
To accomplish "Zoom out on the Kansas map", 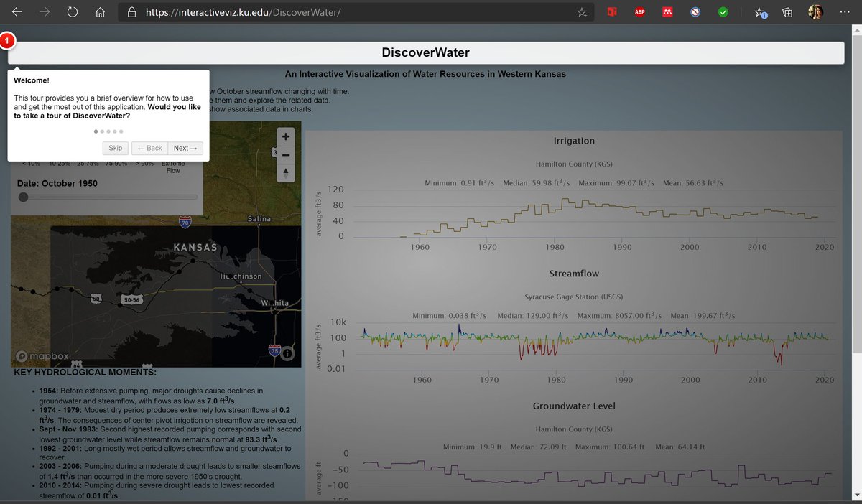I will tap(285, 154).
